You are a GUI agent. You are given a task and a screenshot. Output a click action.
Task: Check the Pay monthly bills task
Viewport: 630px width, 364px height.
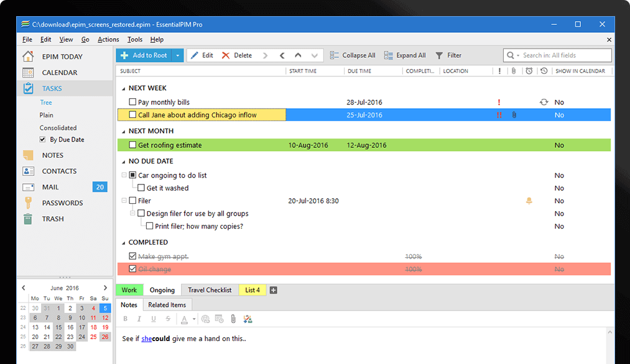point(132,102)
